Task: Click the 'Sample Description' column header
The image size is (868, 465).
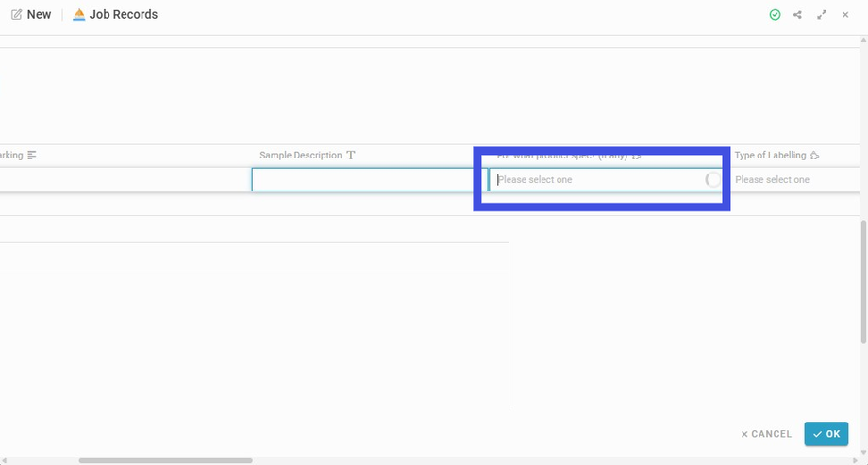Action: click(x=301, y=155)
